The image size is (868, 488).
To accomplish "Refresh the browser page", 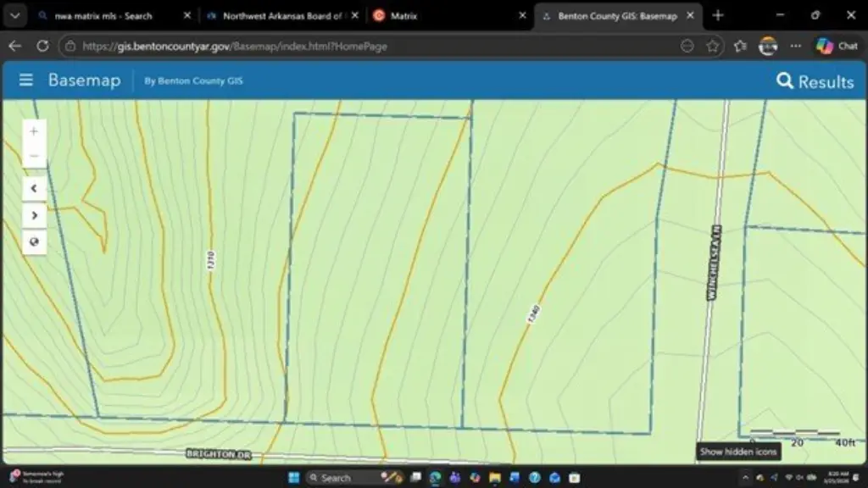I will pos(42,46).
